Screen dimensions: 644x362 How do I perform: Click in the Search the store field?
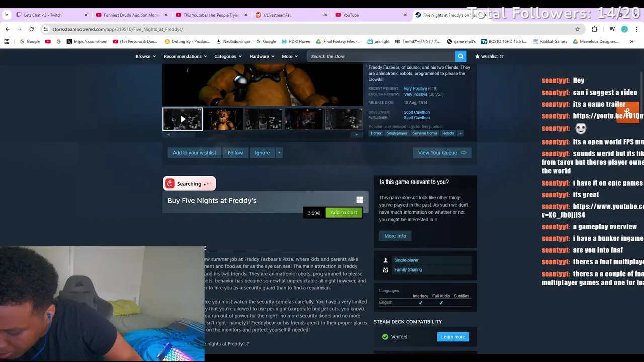[381, 56]
